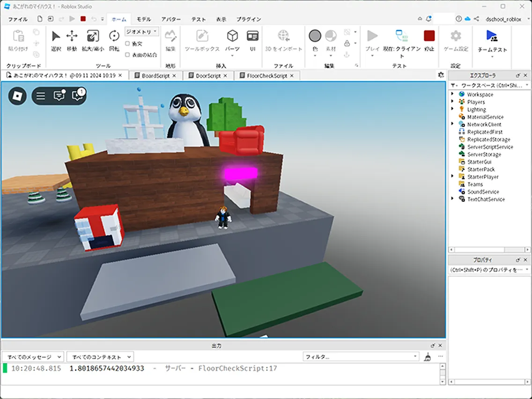This screenshot has width=532, height=399.
Task: Toggle the Join Surfaces (表面の結合) checkbox
Action: point(128,54)
